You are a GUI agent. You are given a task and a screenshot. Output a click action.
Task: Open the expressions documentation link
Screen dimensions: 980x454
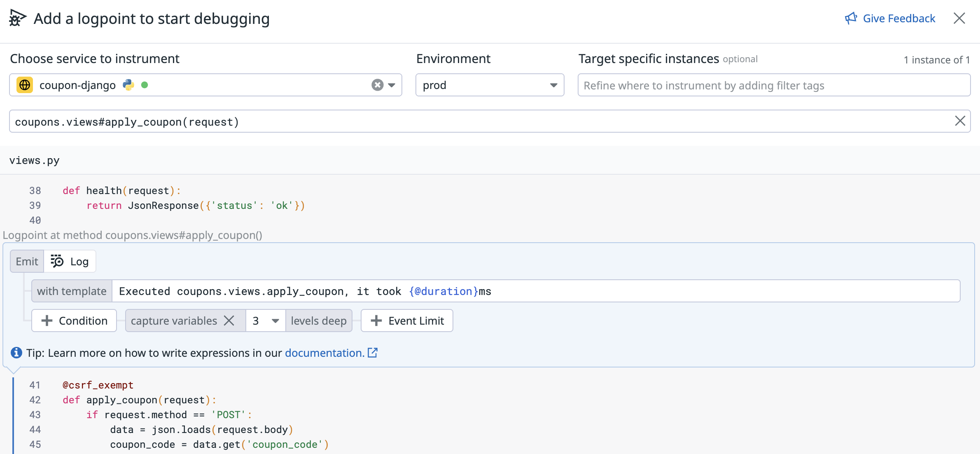325,353
